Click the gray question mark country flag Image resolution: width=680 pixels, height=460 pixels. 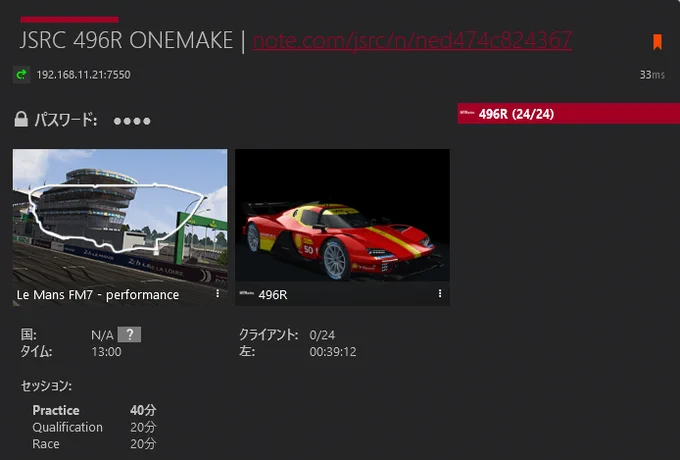tap(129, 334)
